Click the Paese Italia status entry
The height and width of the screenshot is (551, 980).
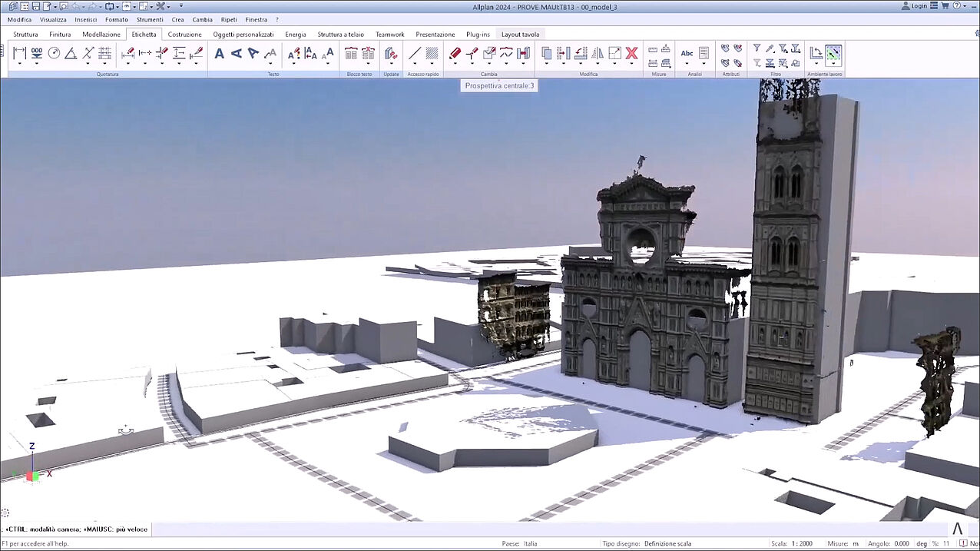coord(521,543)
